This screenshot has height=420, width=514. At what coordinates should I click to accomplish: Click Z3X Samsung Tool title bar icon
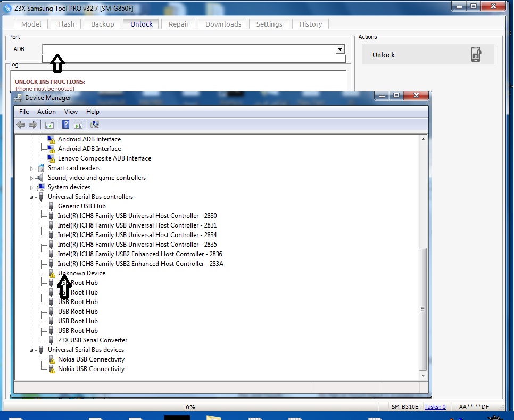click(7, 8)
